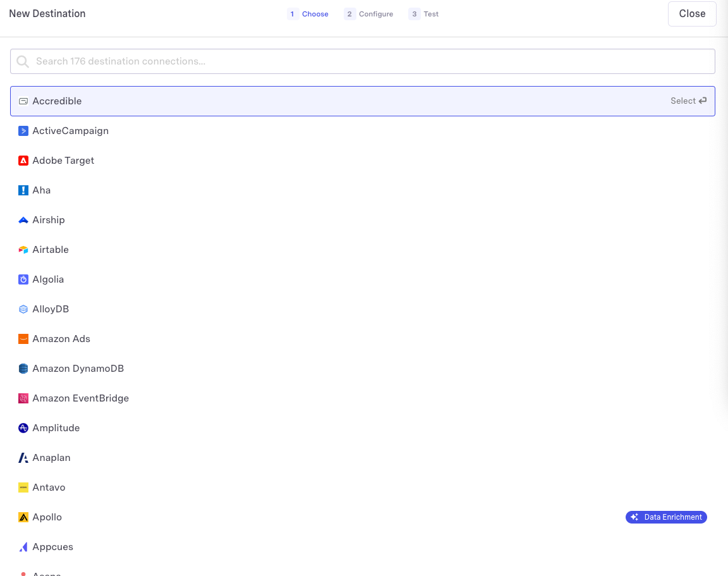Select Amazon EventBridge destination
The image size is (728, 576).
pyautogui.click(x=363, y=398)
